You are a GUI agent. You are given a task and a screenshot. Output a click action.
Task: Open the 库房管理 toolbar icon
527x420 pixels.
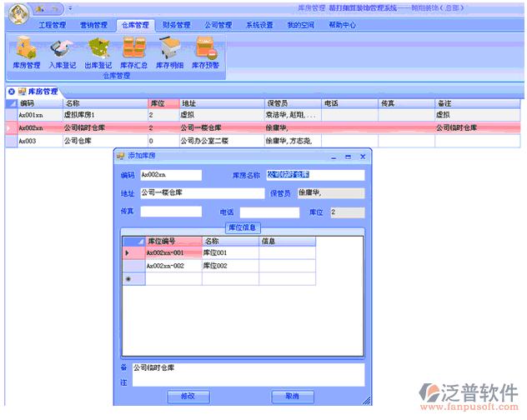coord(26,52)
